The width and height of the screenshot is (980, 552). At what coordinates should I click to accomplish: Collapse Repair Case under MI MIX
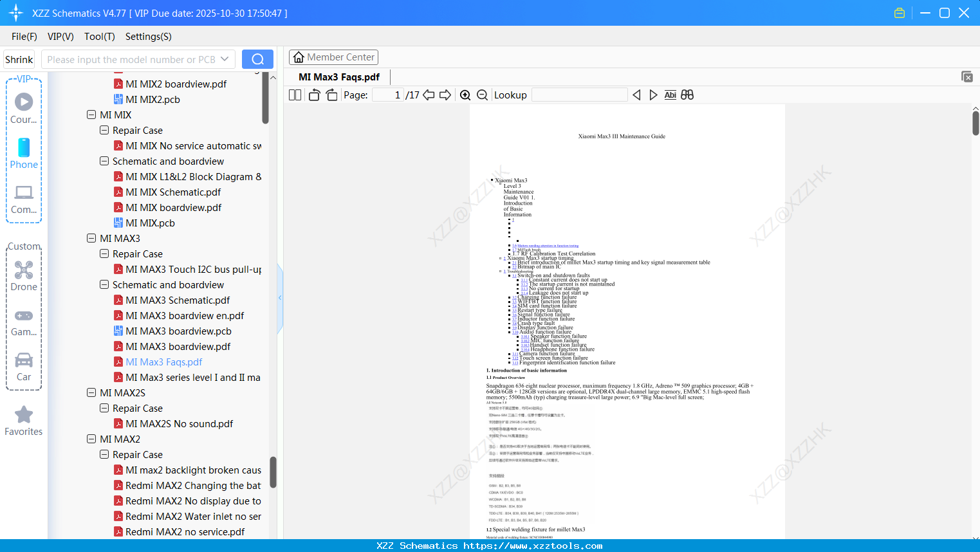(104, 131)
